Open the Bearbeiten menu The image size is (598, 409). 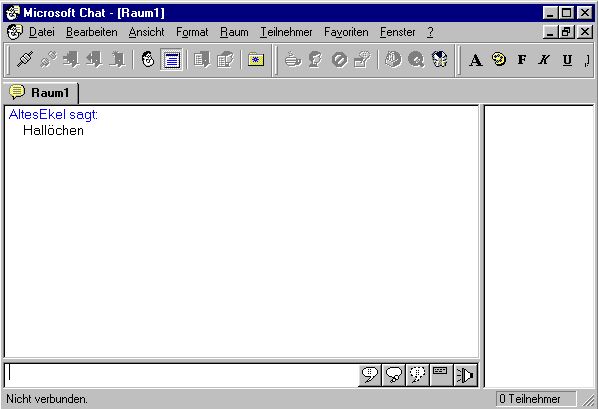point(92,32)
